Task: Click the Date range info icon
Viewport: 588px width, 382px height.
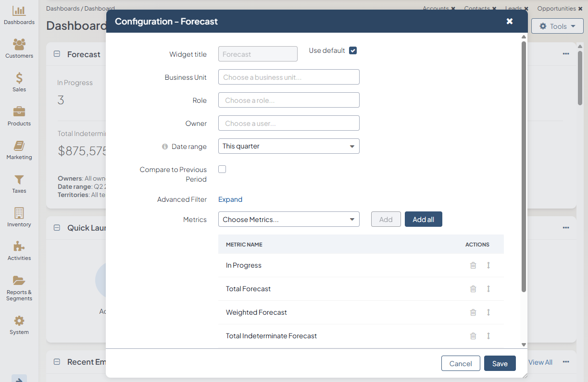Action: 165,147
